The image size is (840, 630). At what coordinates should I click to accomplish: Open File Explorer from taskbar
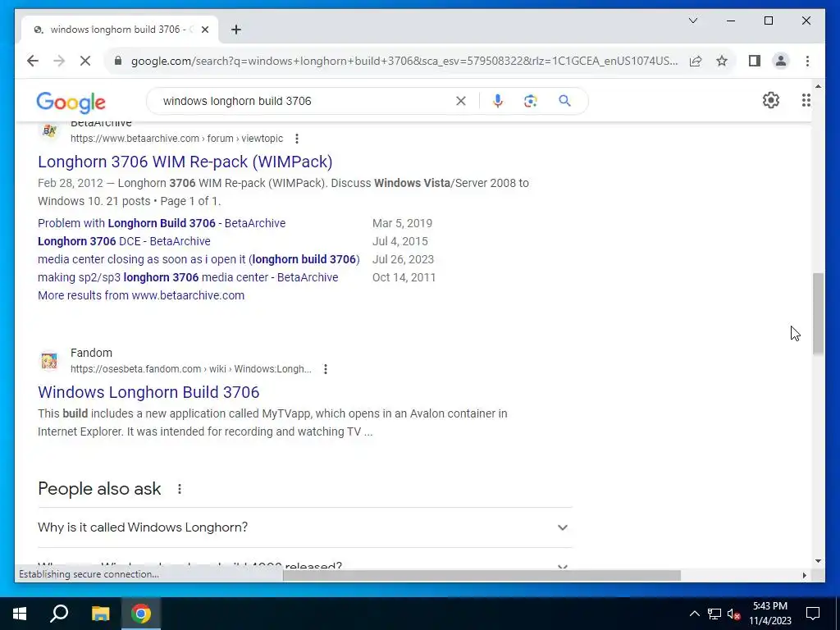point(100,614)
